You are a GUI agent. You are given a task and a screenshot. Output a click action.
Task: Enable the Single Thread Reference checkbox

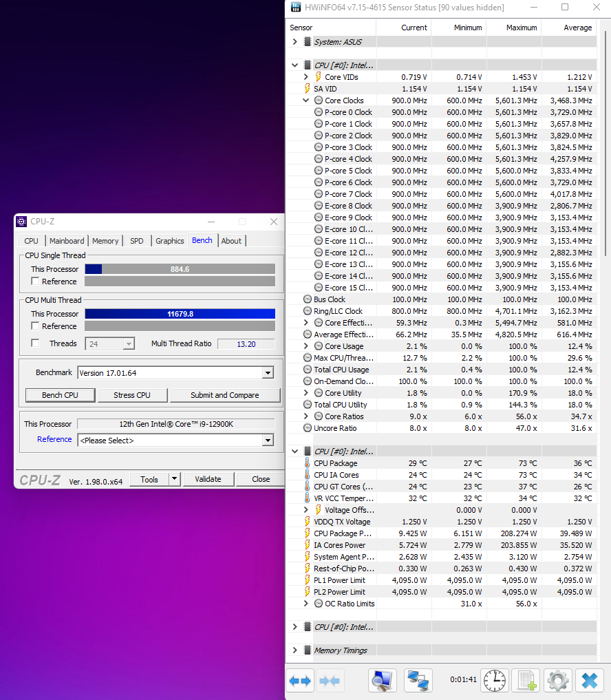click(35, 282)
